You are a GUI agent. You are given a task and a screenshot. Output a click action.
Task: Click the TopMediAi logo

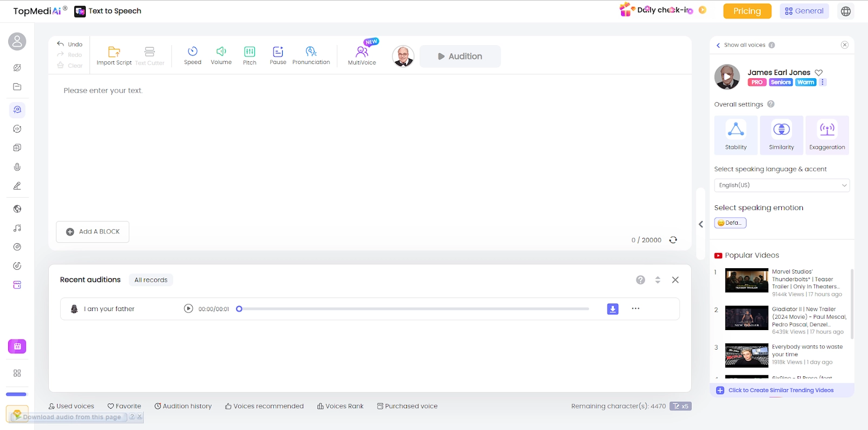[40, 11]
